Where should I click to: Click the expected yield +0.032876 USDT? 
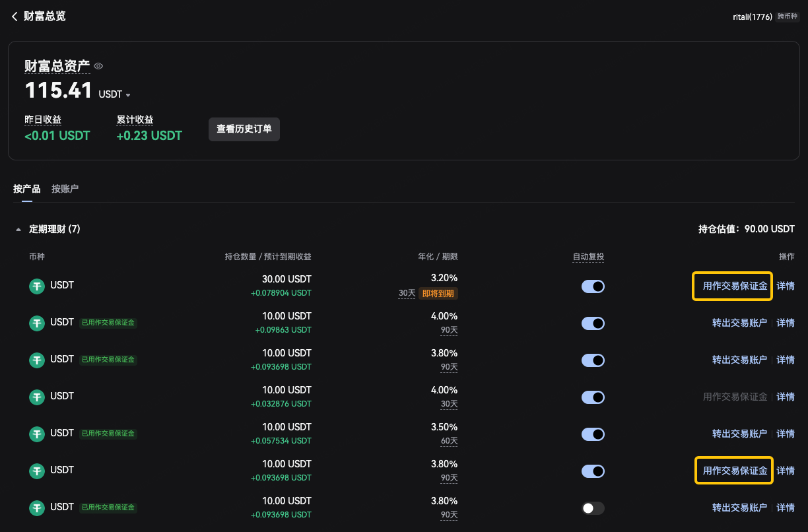click(x=281, y=403)
